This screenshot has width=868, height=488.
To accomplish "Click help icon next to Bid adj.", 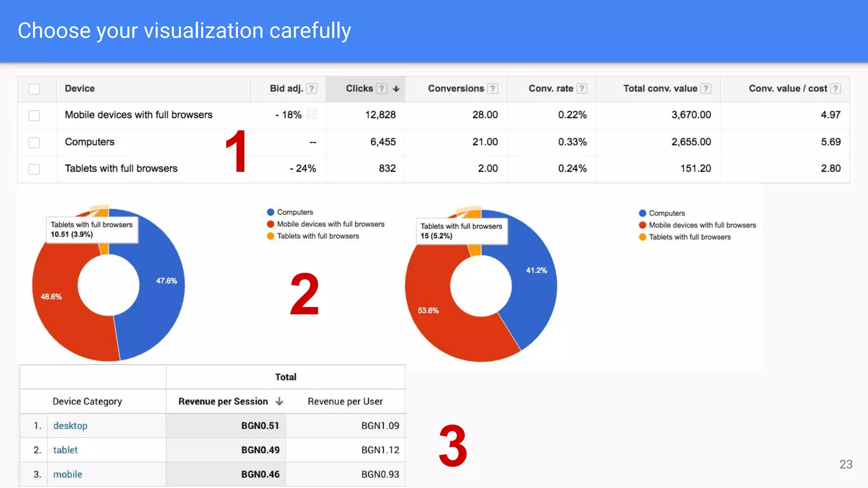I will 312,89.
